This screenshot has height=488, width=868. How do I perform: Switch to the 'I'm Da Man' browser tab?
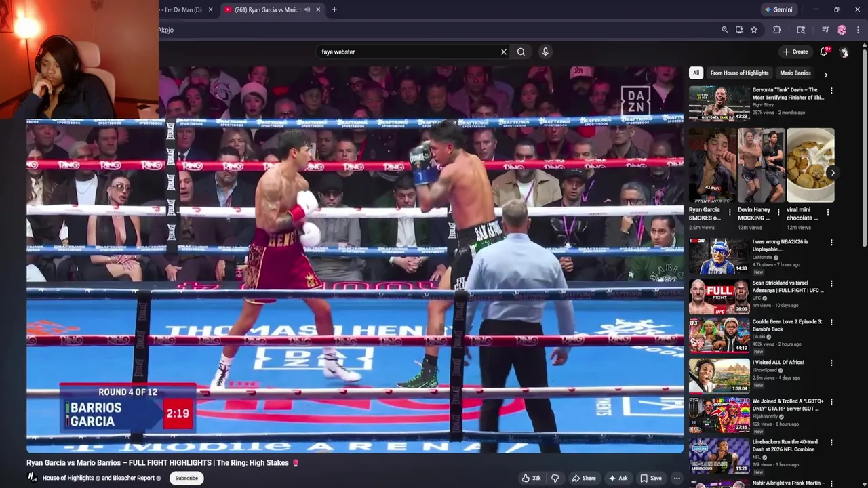click(182, 9)
